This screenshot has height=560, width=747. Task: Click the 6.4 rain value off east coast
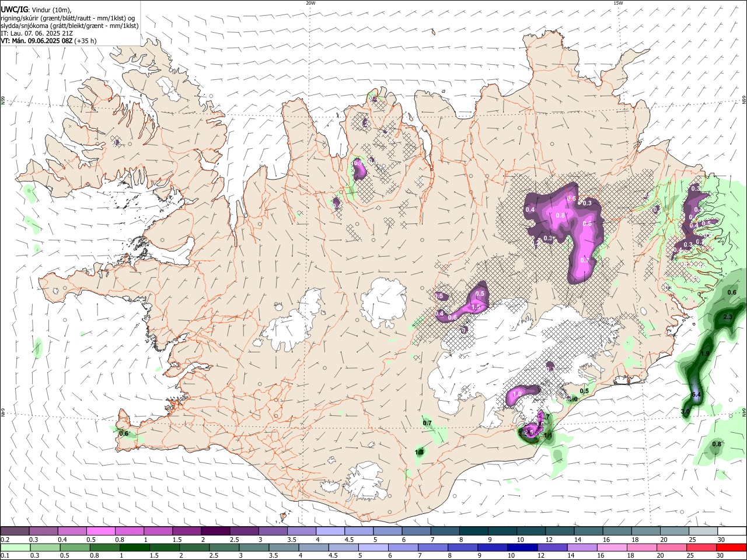696,395
